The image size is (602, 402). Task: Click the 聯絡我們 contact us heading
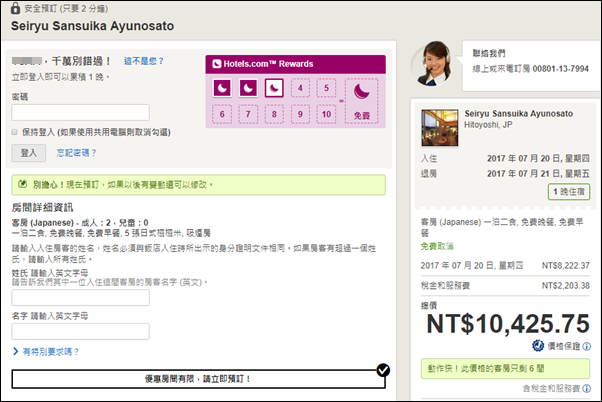click(x=489, y=53)
